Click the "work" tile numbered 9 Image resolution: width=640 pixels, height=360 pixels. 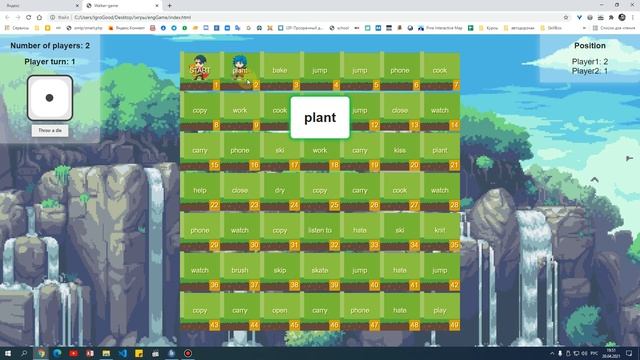click(240, 111)
